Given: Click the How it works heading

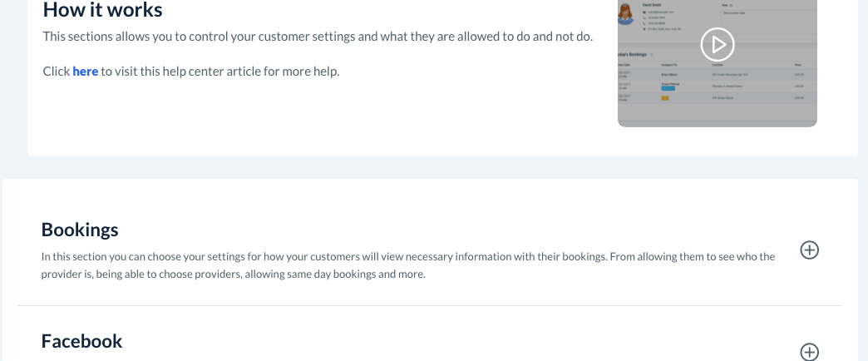Looking at the screenshot, I should [x=102, y=10].
